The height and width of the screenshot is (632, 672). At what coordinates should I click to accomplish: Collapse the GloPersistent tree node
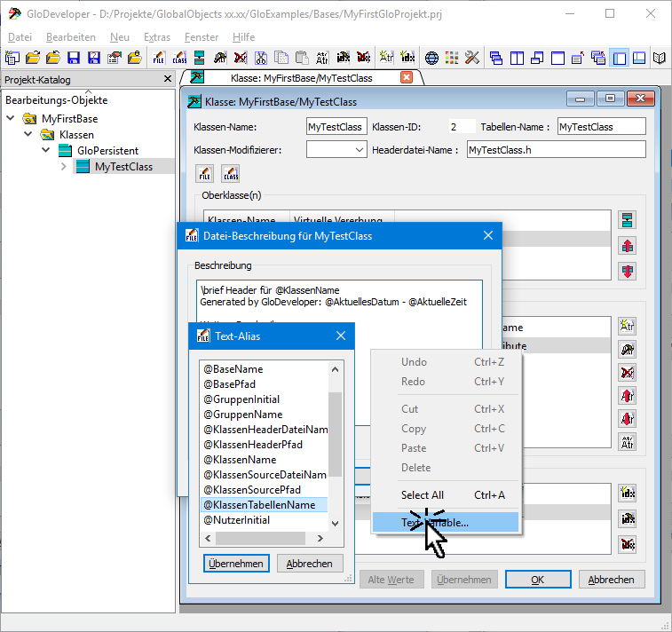click(46, 149)
